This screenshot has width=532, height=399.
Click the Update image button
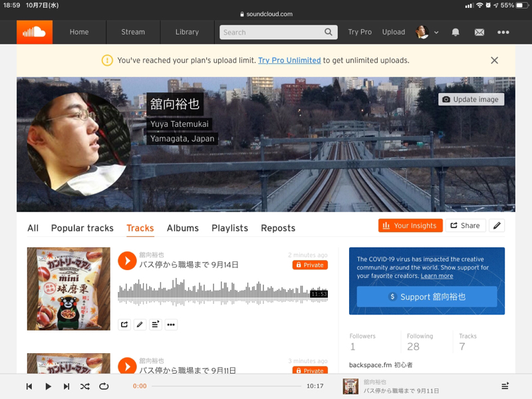point(471,99)
